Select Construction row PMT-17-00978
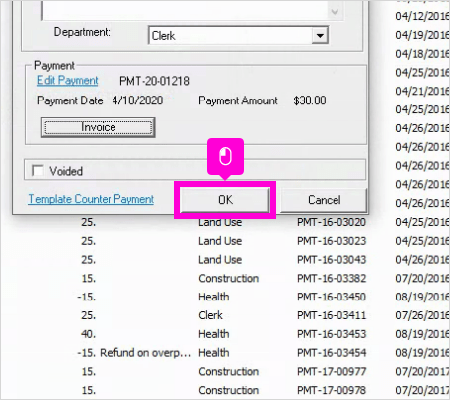Viewport: 450px width, 400px height. coord(263,390)
